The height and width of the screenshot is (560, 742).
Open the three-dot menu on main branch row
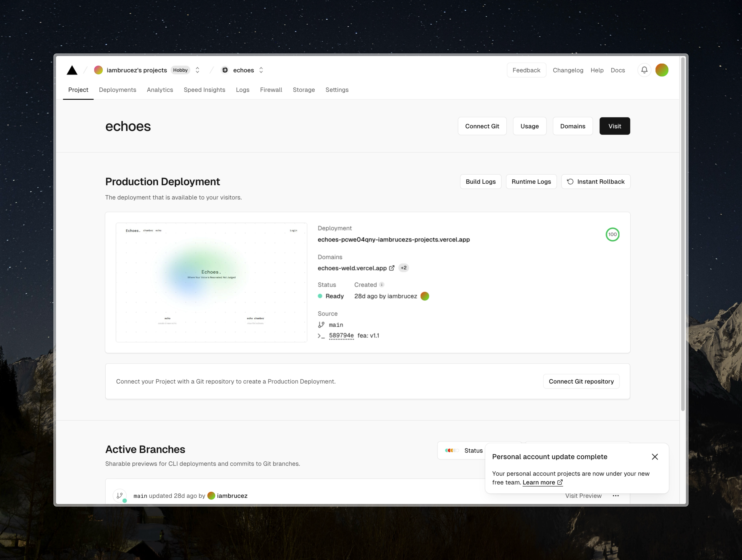coord(616,496)
